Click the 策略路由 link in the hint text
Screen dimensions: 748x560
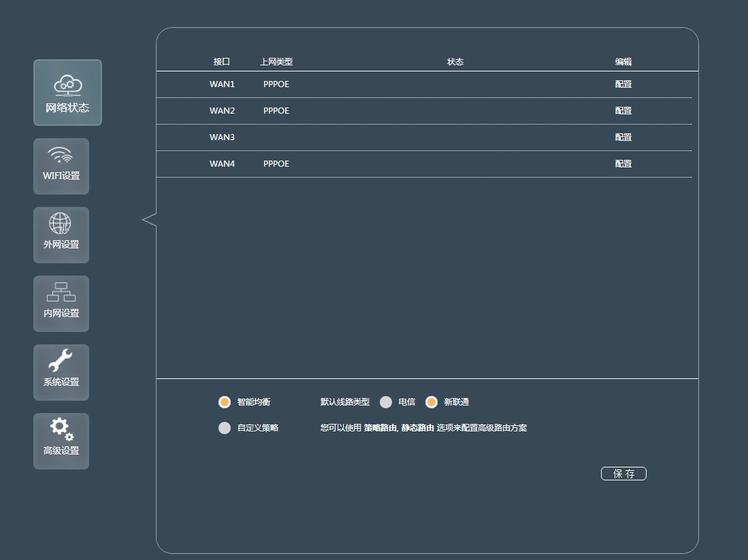click(381, 428)
